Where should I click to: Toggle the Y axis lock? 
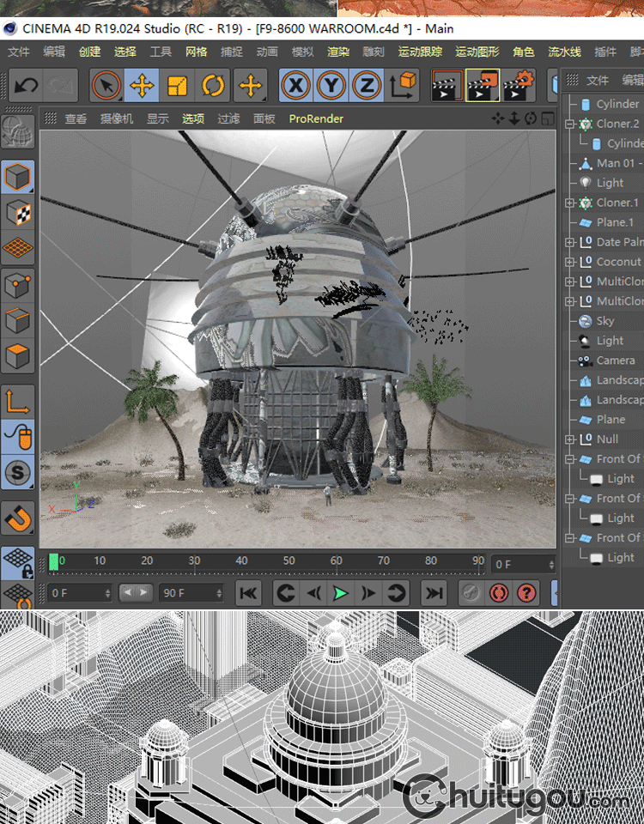[x=331, y=86]
